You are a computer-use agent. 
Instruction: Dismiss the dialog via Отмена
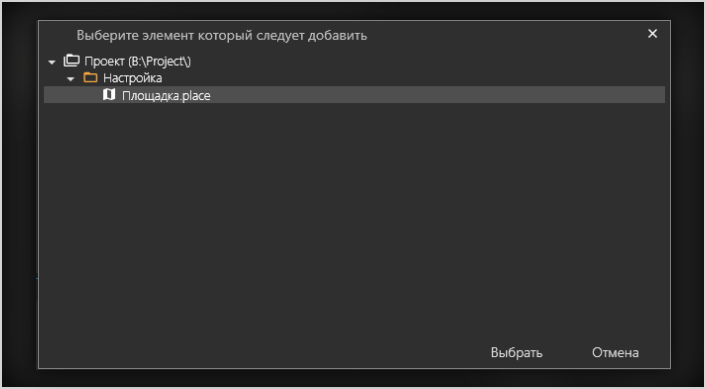point(615,353)
